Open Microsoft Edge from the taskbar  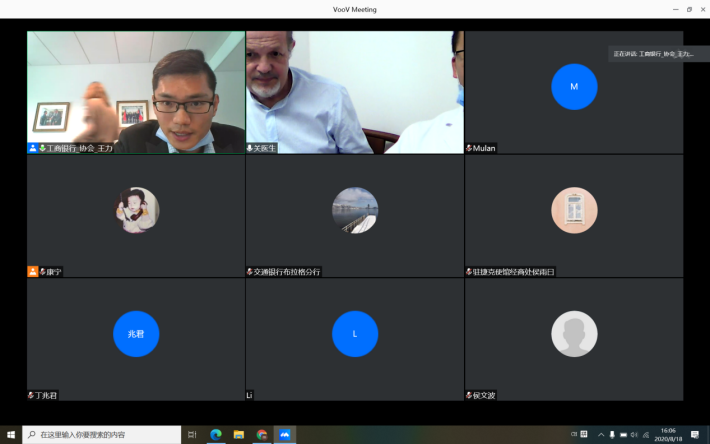click(x=215, y=435)
